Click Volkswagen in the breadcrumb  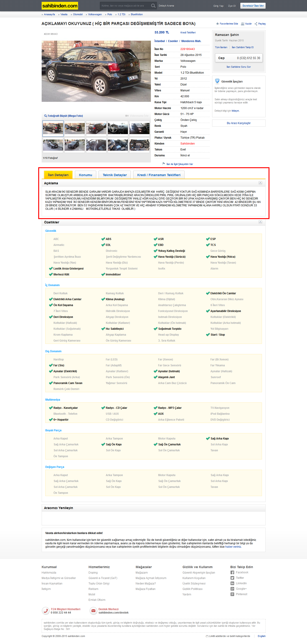coord(95,14)
